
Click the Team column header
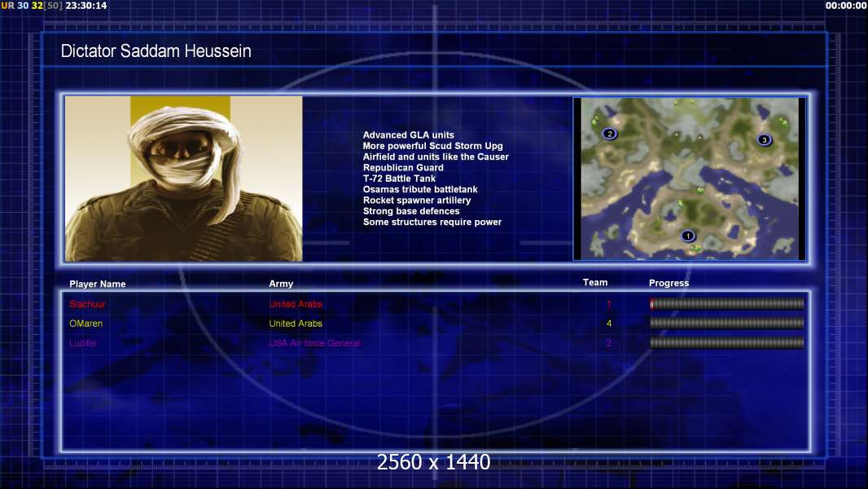point(595,283)
